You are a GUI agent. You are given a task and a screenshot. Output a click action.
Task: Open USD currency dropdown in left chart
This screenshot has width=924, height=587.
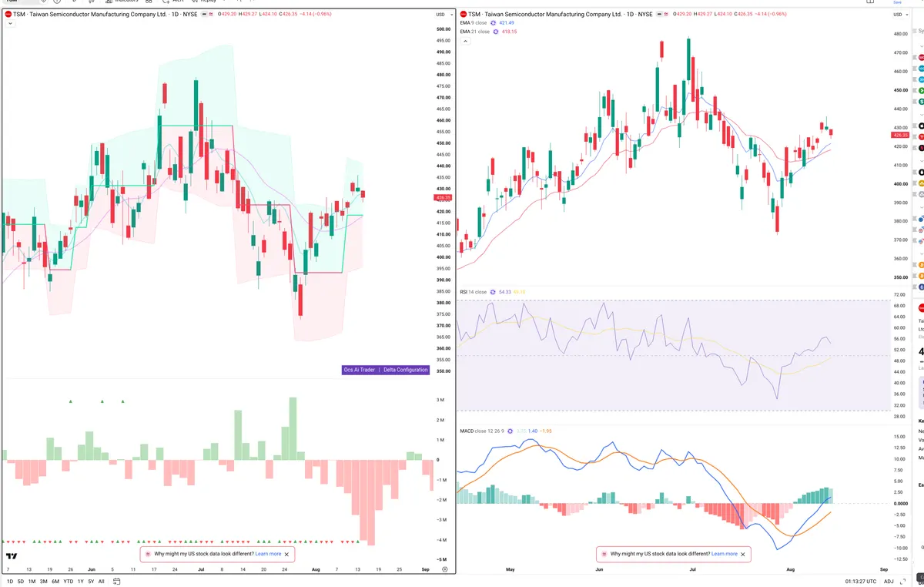(444, 15)
